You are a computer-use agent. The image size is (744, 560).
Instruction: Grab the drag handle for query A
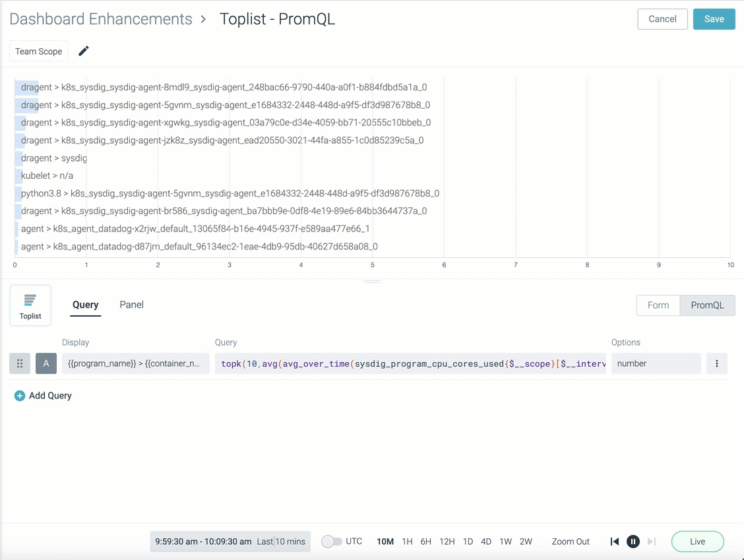pyautogui.click(x=20, y=363)
